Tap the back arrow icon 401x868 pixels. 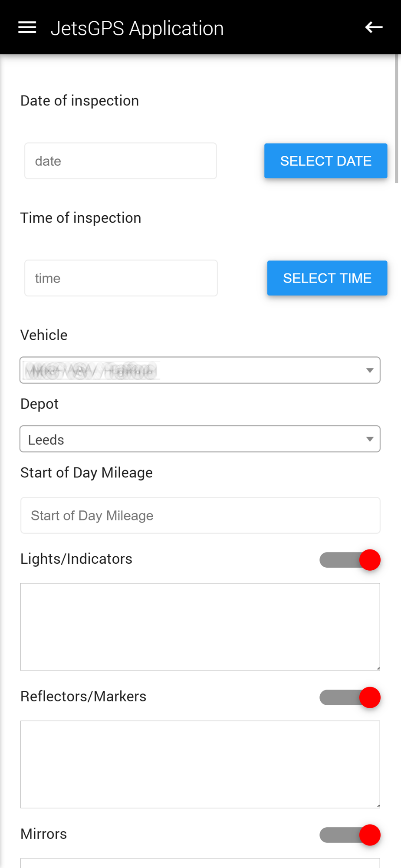pos(373,28)
